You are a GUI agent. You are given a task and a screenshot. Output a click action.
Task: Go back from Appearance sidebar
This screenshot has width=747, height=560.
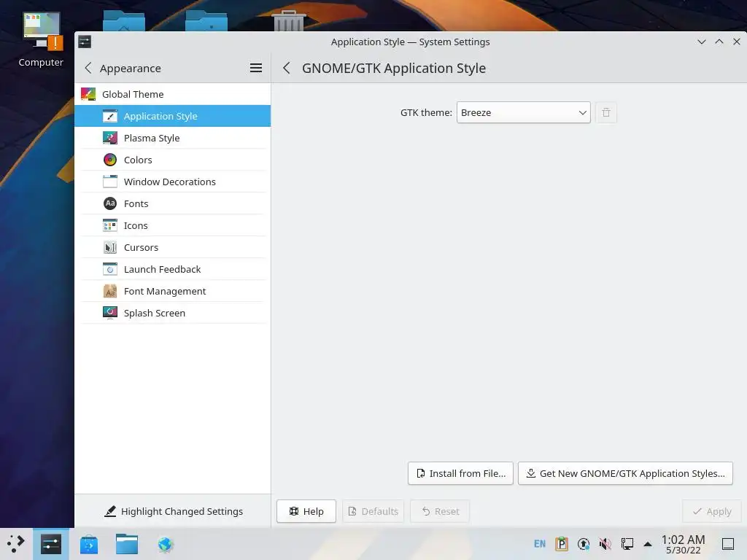pos(88,68)
